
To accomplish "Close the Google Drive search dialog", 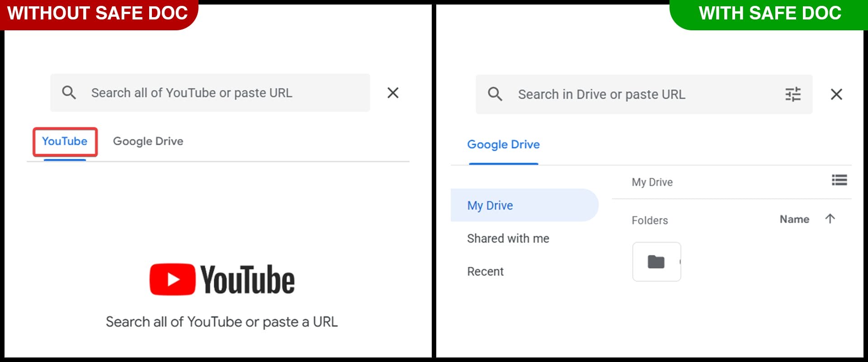I will (836, 94).
